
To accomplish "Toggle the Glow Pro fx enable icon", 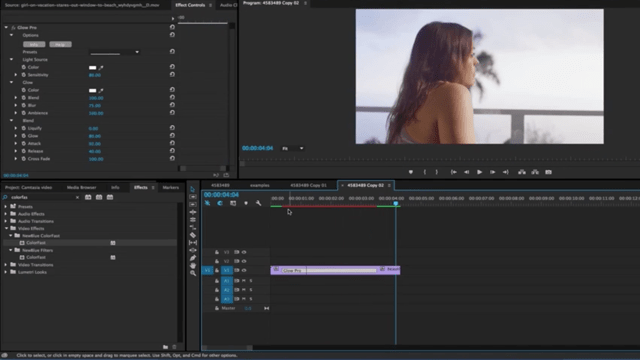I will [x=13, y=27].
